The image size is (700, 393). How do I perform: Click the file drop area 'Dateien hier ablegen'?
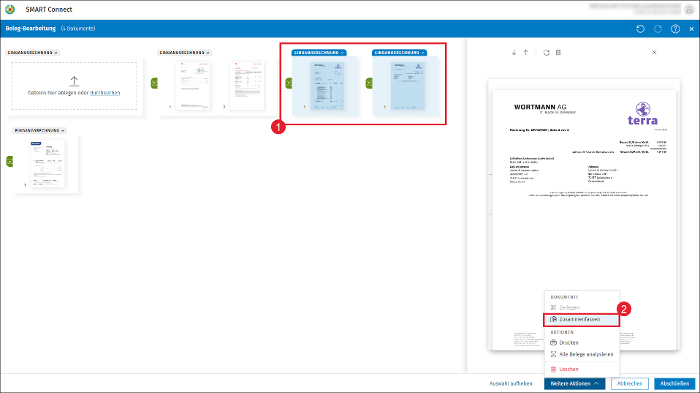tap(74, 86)
